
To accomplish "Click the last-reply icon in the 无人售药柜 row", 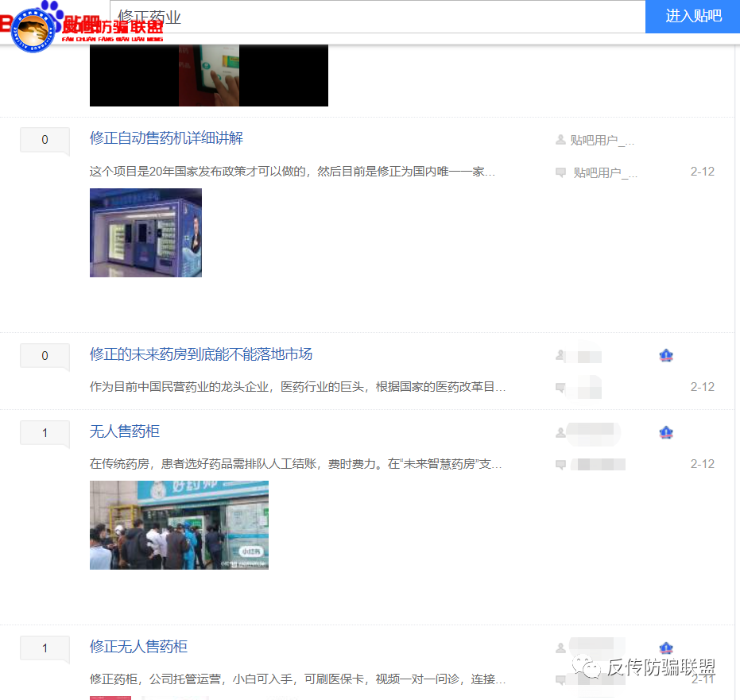I will click(x=560, y=465).
